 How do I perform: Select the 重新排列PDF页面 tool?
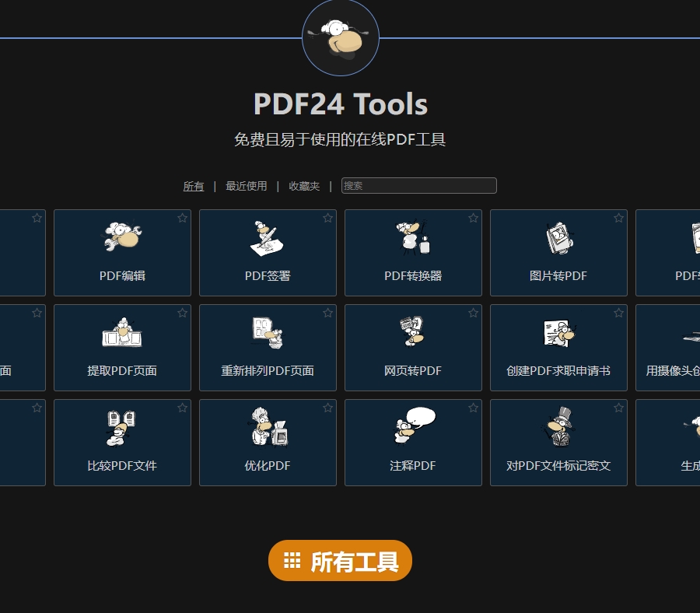(268, 348)
